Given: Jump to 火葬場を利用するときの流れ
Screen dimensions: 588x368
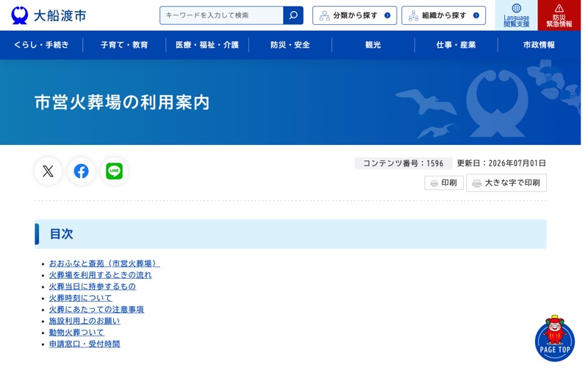Looking at the screenshot, I should coord(101,275).
